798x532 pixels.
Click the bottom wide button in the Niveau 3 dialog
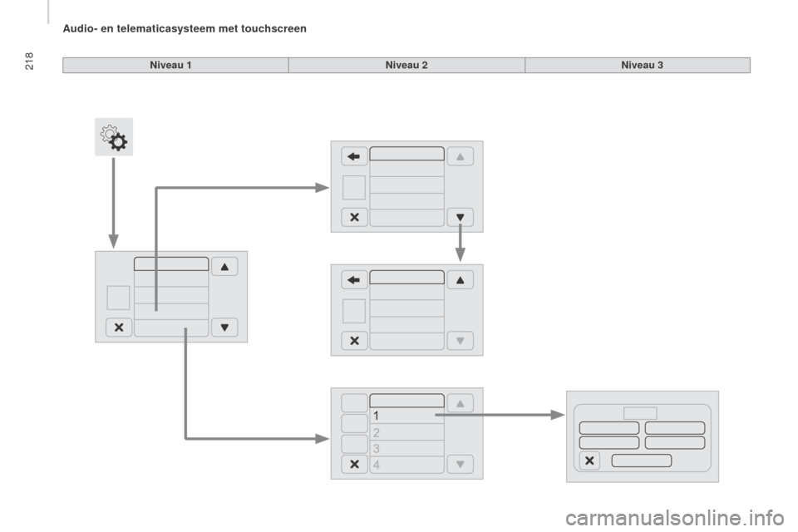pyautogui.click(x=641, y=461)
